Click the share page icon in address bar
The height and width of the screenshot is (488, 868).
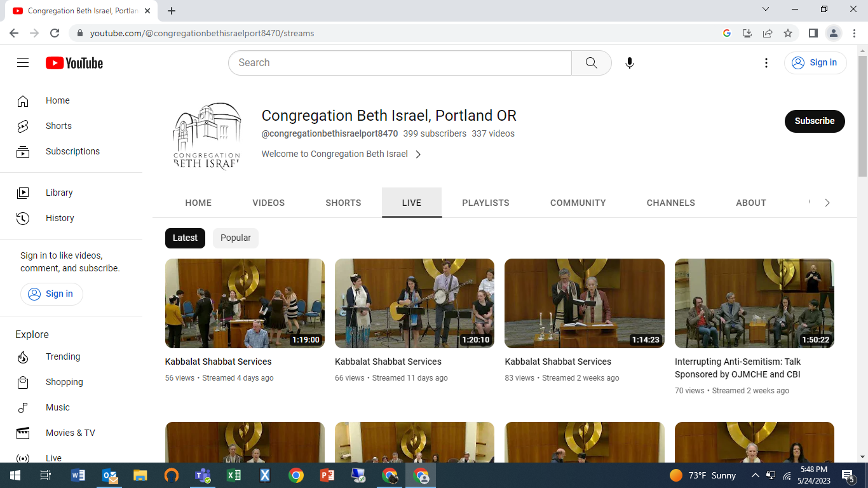[768, 33]
